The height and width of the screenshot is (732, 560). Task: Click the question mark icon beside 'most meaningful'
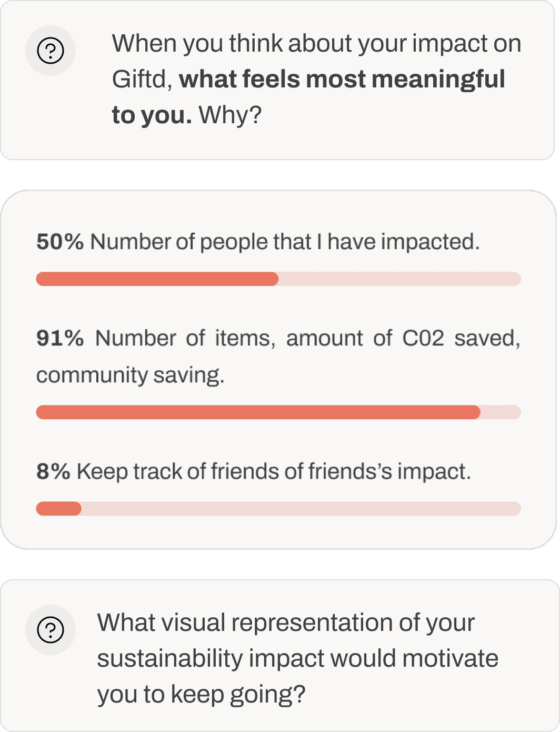point(51,51)
